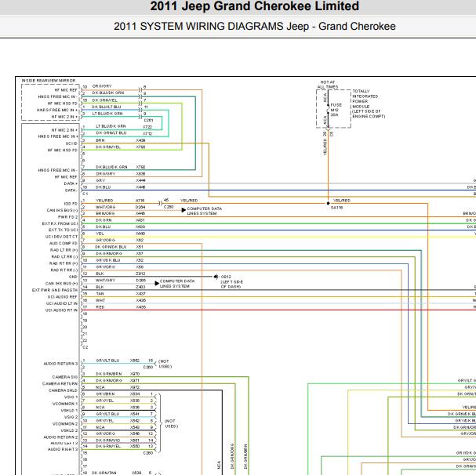Image resolution: width=476 pixels, height=475 pixels.
Task: Click the 'EXT TX TO UCI' pin label
Action: pyautogui.click(x=64, y=230)
